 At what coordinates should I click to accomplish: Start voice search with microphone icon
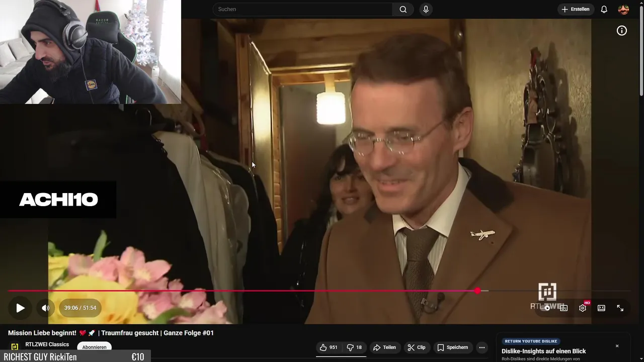[x=426, y=9]
